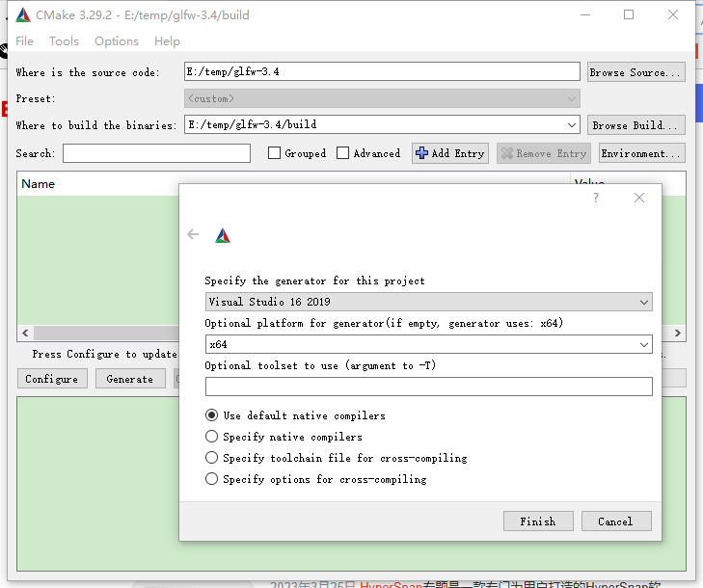
Task: Click the CMake triangle logo in dialog
Action: pos(223,235)
